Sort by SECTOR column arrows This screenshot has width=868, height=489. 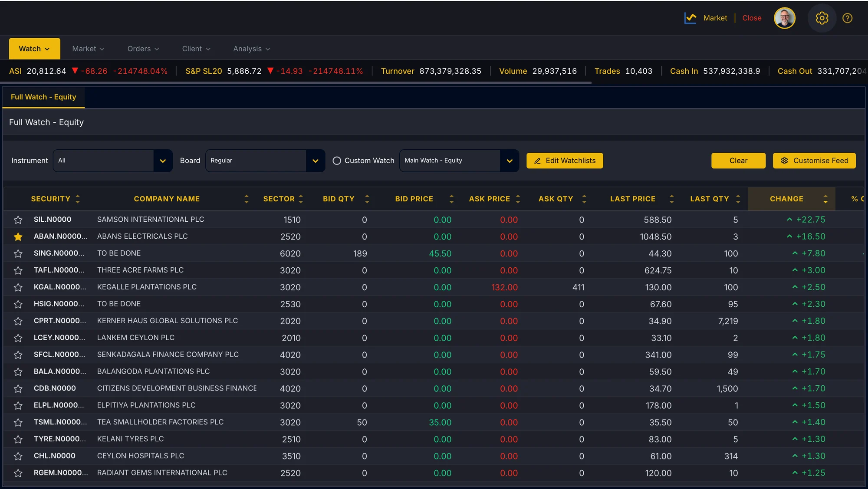tap(301, 199)
